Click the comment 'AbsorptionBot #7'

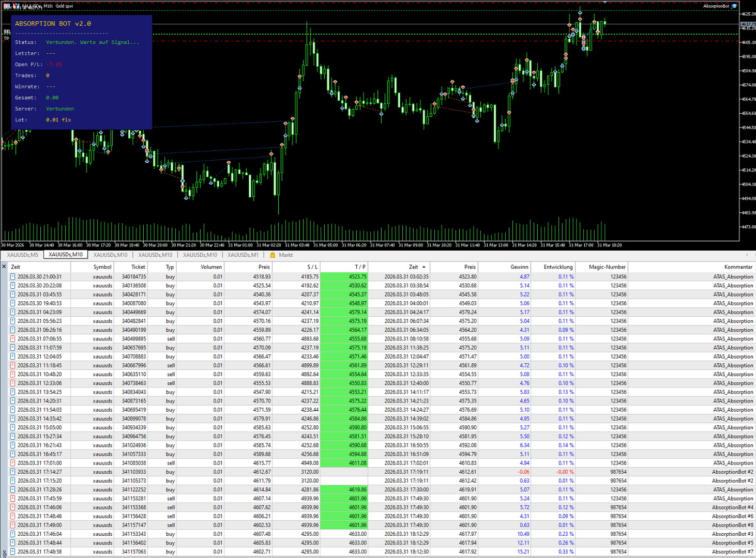733,552
